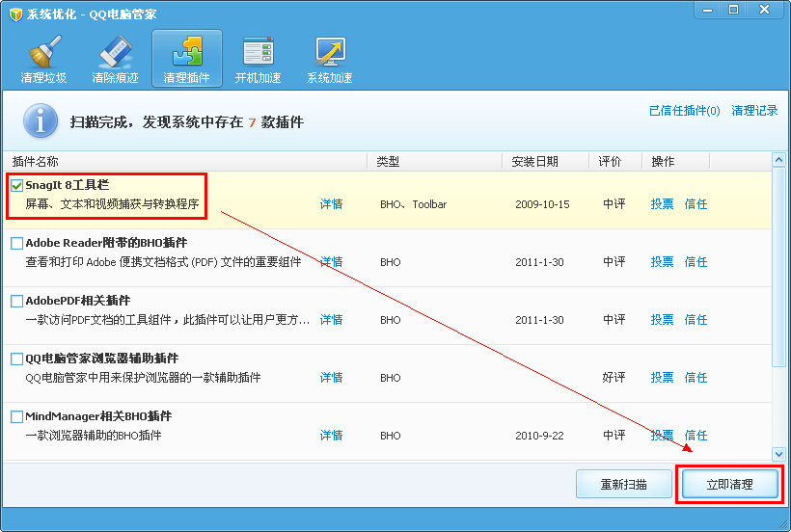Click the 立即清理 button

click(729, 484)
